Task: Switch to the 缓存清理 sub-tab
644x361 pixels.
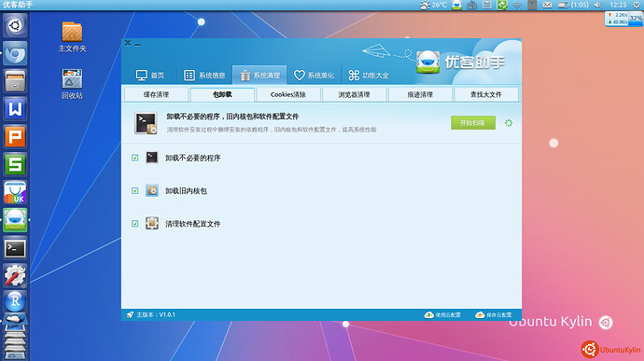Action: pos(157,94)
